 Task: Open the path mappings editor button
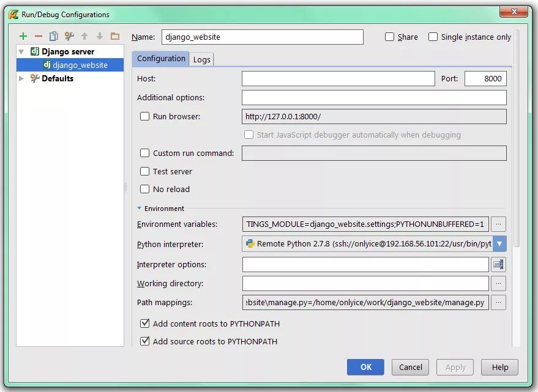498,303
